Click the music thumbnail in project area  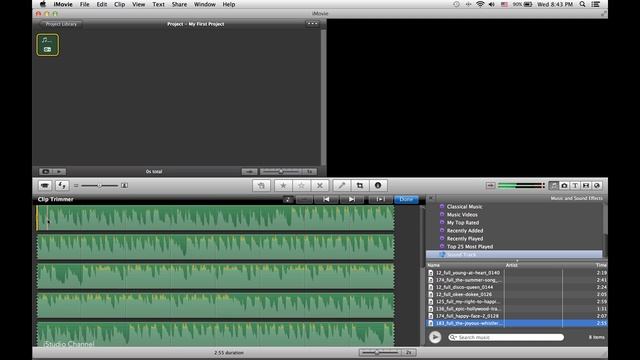click(x=47, y=44)
